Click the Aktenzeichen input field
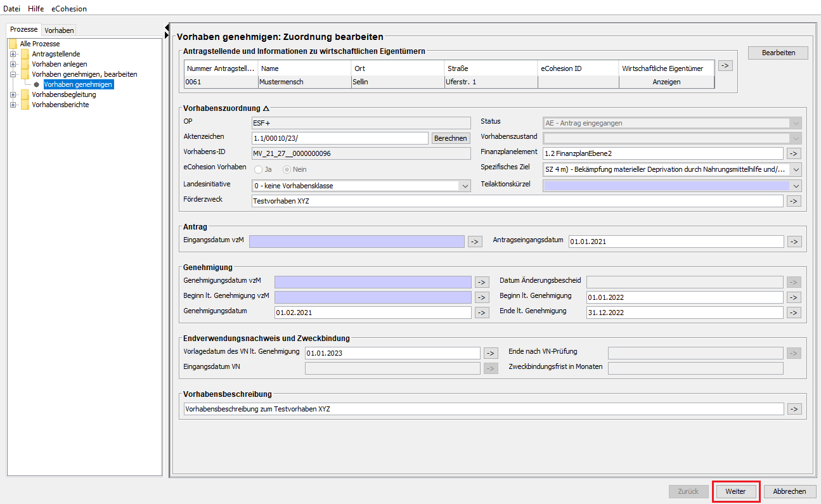This screenshot has height=504, width=821. (x=340, y=138)
